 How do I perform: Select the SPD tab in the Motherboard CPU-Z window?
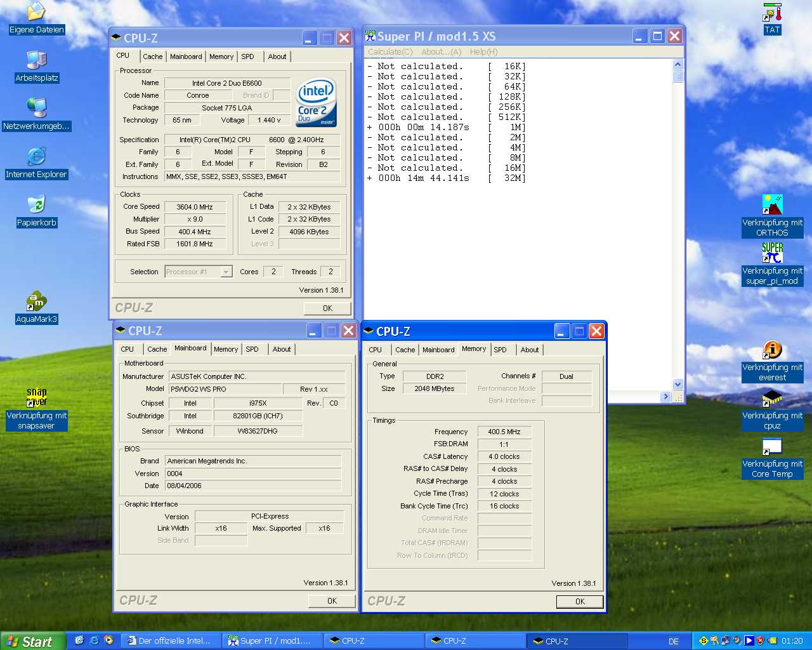click(252, 349)
